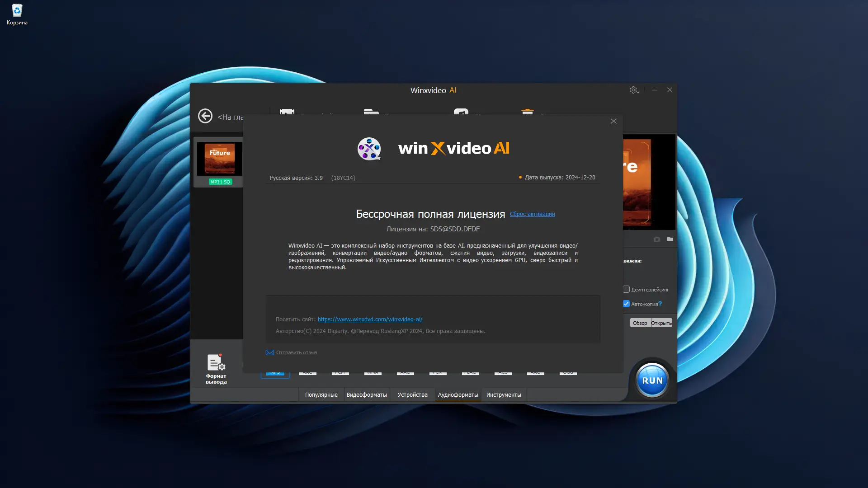Enable the Деинтерлейсинг checkbox
This screenshot has width=868, height=488.
tap(626, 289)
